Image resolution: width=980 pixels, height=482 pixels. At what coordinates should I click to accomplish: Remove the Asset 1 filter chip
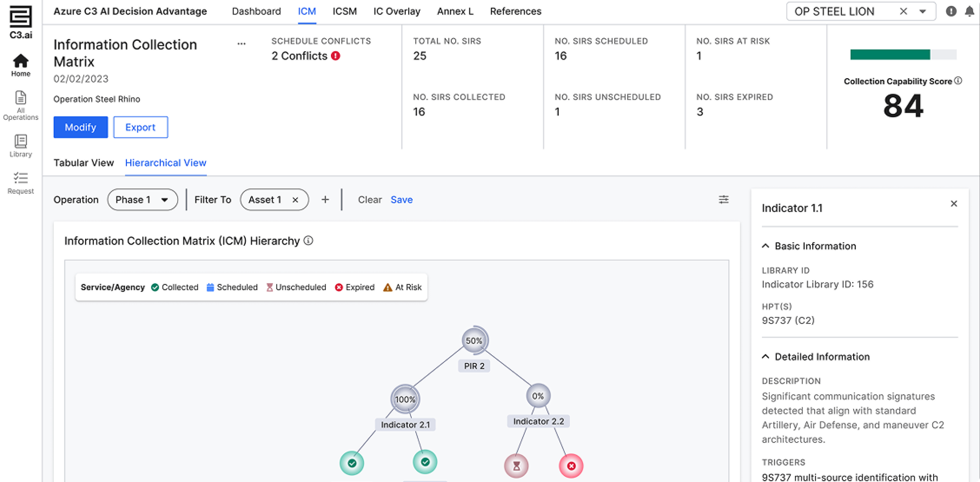[x=295, y=200]
